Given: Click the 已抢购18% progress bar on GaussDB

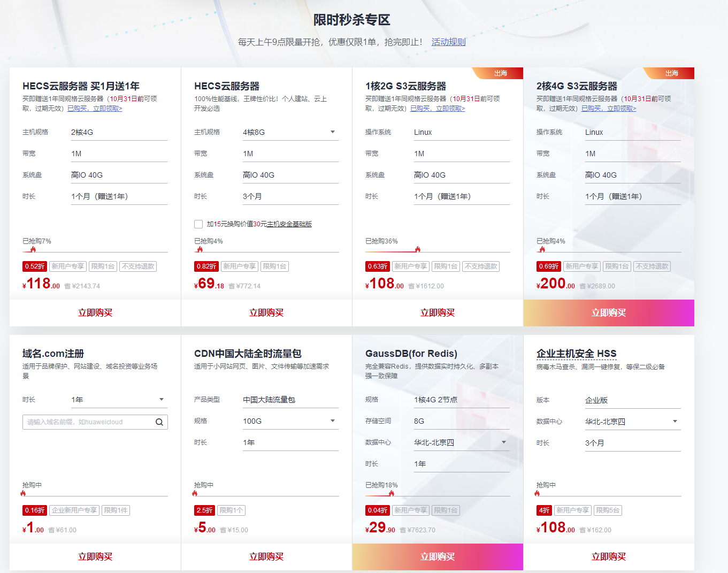Looking at the screenshot, I should point(438,495).
